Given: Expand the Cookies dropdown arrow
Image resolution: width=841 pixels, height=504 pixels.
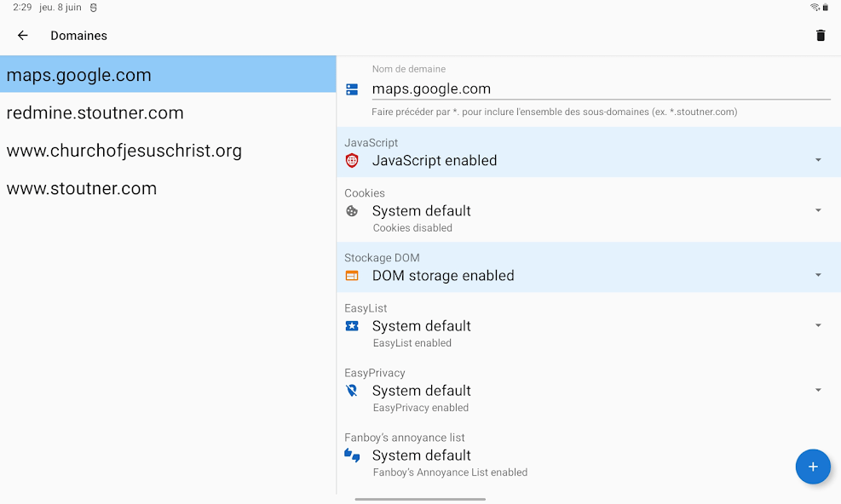Looking at the screenshot, I should point(818,210).
